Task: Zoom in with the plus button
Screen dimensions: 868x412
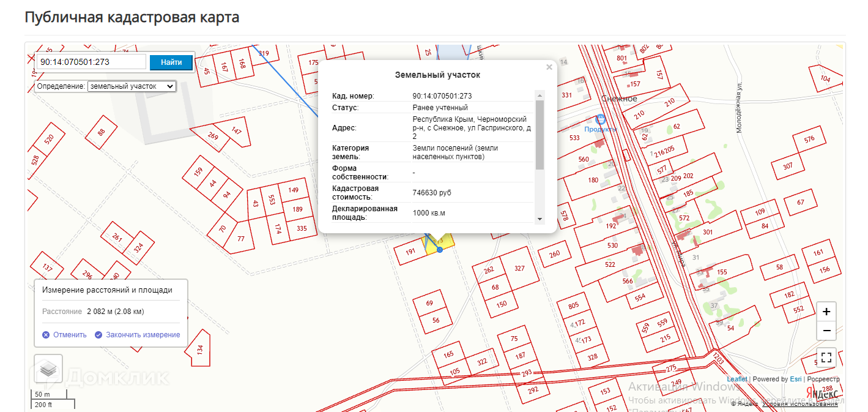Action: [826, 312]
